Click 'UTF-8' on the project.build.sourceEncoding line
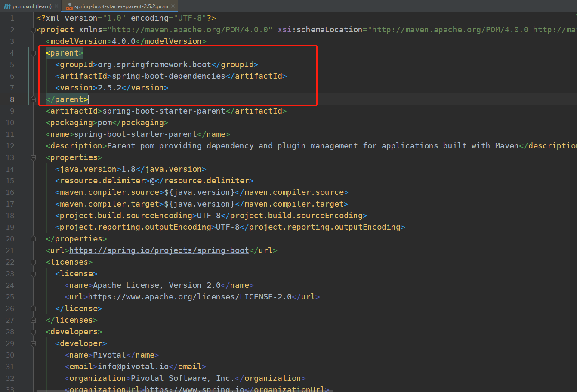Screen dimensions: 577x392 coord(209,216)
